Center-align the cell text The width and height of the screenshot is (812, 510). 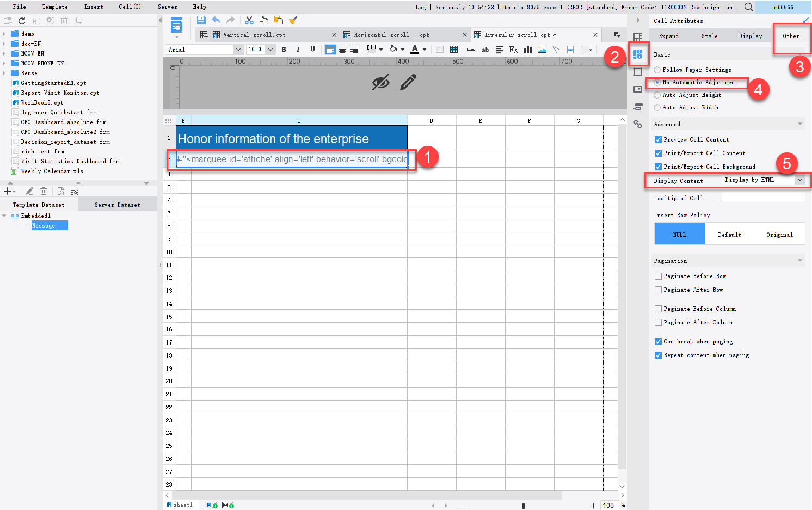[342, 50]
